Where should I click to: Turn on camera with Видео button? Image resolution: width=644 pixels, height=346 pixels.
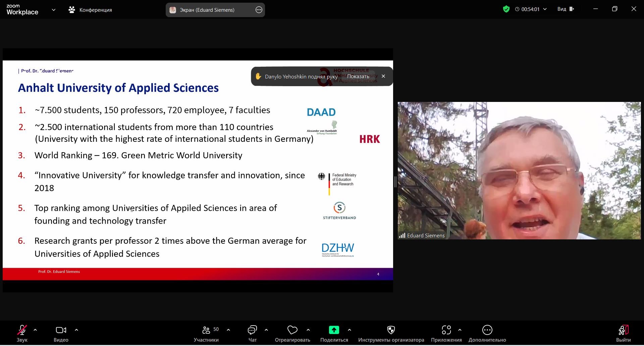61,330
